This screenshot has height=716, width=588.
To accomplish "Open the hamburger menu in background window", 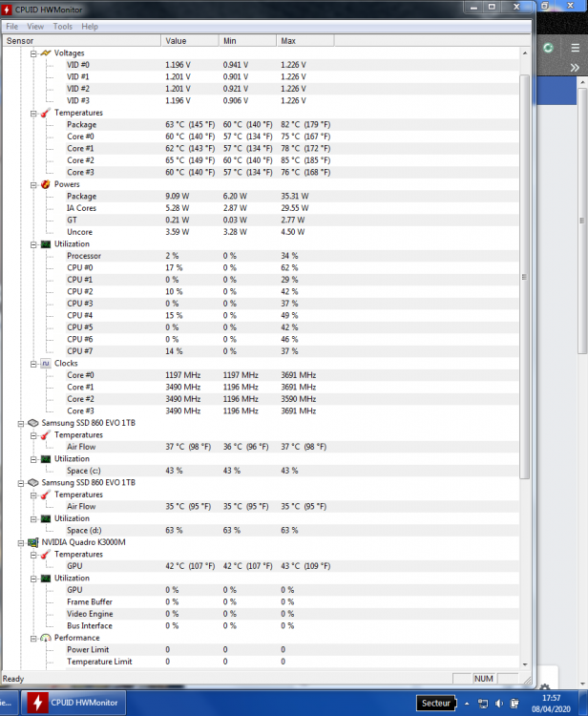I will pos(576,48).
